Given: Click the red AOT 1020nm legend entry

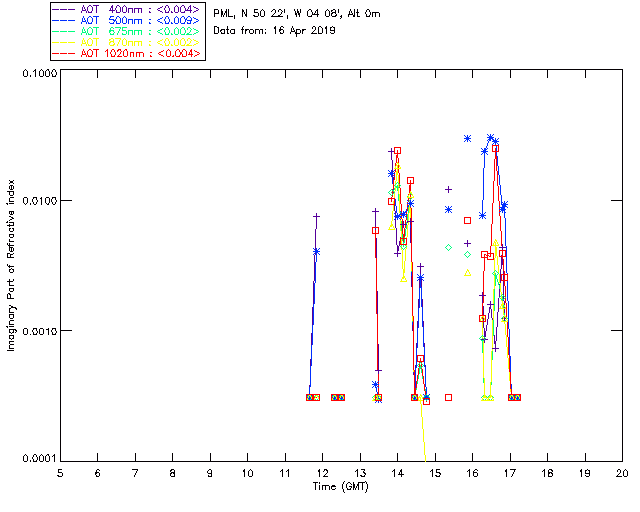Looking at the screenshot, I should [127, 52].
